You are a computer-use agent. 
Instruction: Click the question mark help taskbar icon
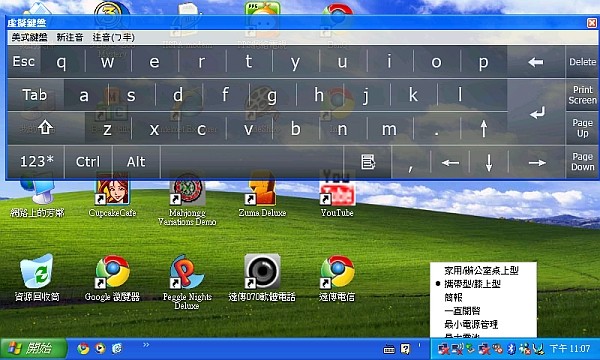click(405, 349)
